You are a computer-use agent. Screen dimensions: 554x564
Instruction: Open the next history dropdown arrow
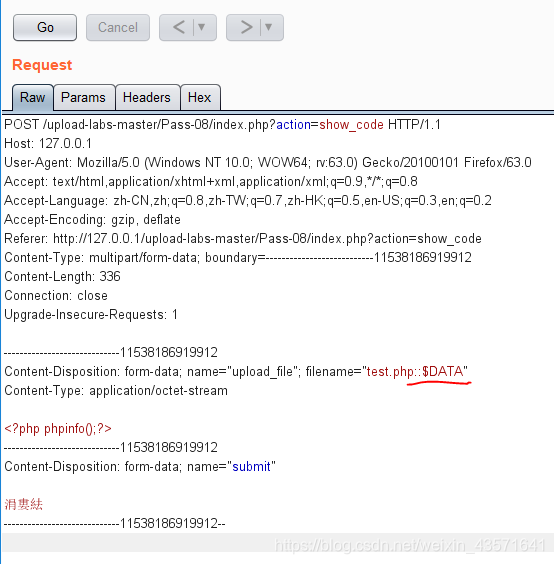269,27
